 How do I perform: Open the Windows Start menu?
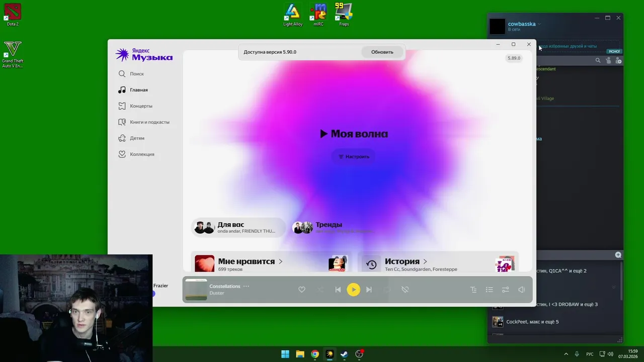(285, 354)
